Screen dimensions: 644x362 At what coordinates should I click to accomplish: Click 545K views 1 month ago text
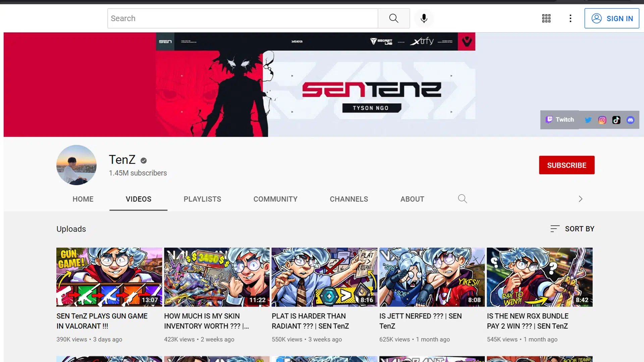[x=522, y=340]
